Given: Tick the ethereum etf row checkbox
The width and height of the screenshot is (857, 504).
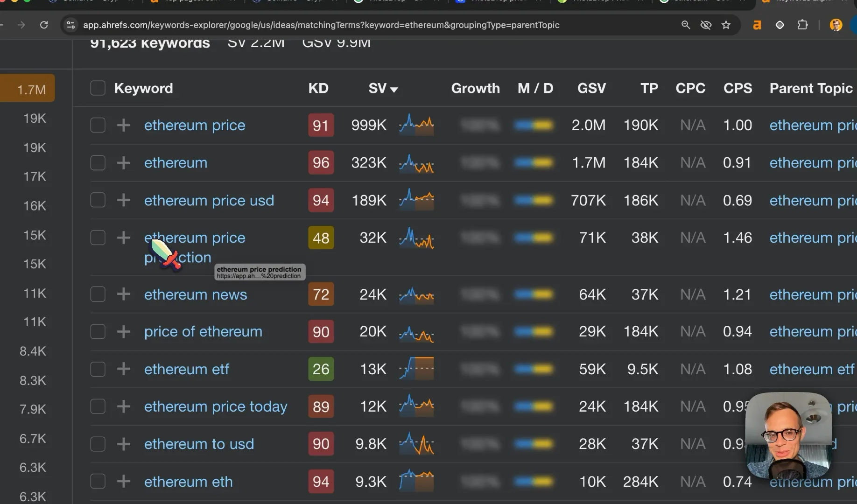Looking at the screenshot, I should 98,369.
